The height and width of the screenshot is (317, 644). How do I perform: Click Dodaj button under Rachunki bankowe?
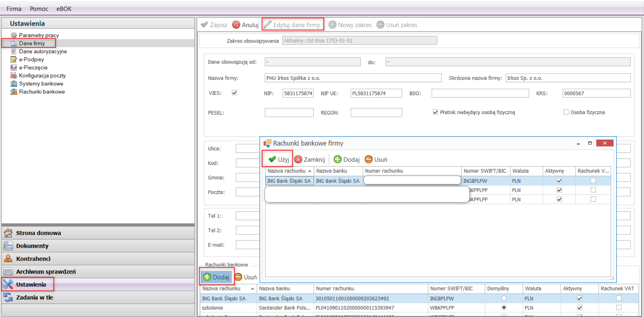[x=217, y=277]
